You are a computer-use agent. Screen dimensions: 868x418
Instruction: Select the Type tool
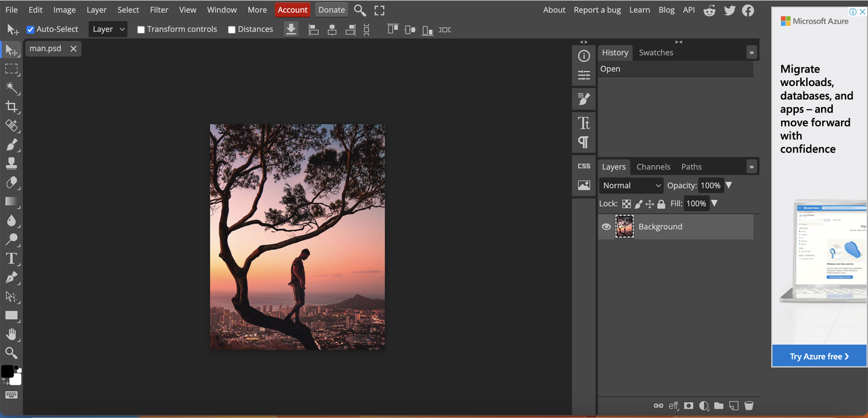click(x=12, y=259)
